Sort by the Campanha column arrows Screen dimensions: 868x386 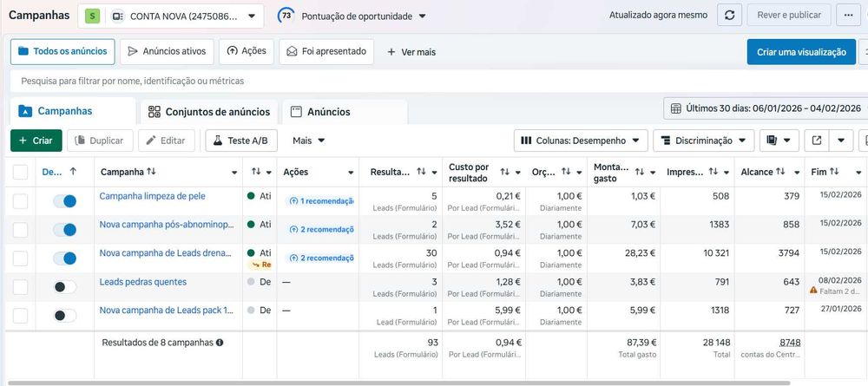pos(151,172)
